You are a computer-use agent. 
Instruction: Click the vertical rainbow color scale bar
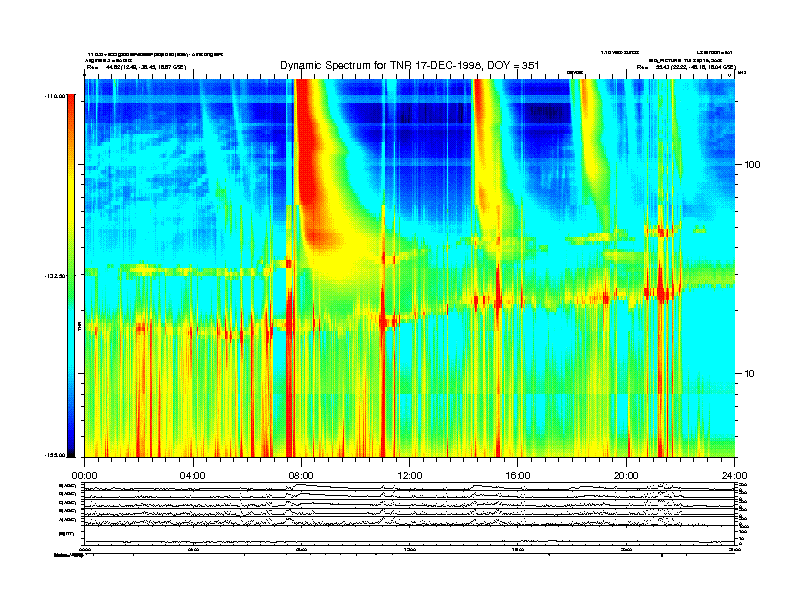[x=71, y=275]
